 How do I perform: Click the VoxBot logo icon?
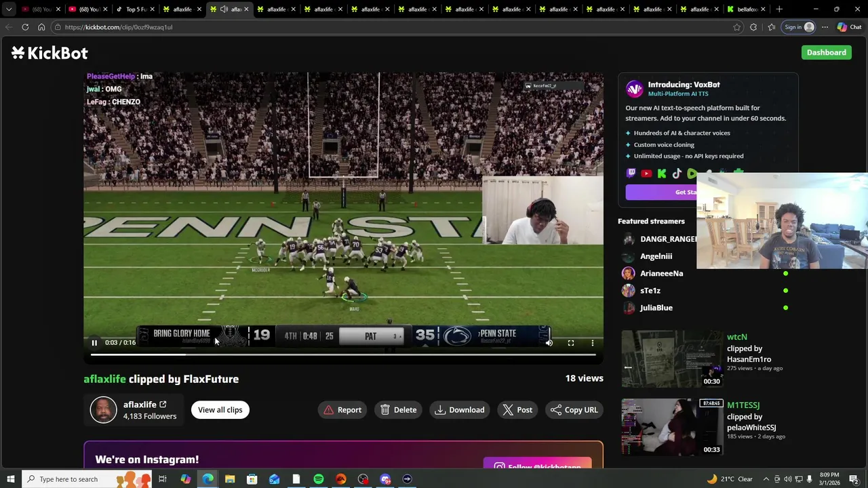point(634,89)
